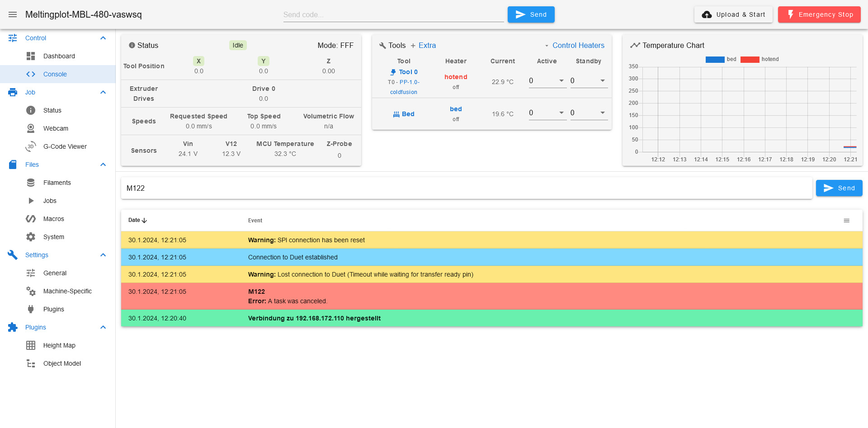The image size is (868, 428).
Task: Click the Filaments spool icon
Action: point(31,183)
